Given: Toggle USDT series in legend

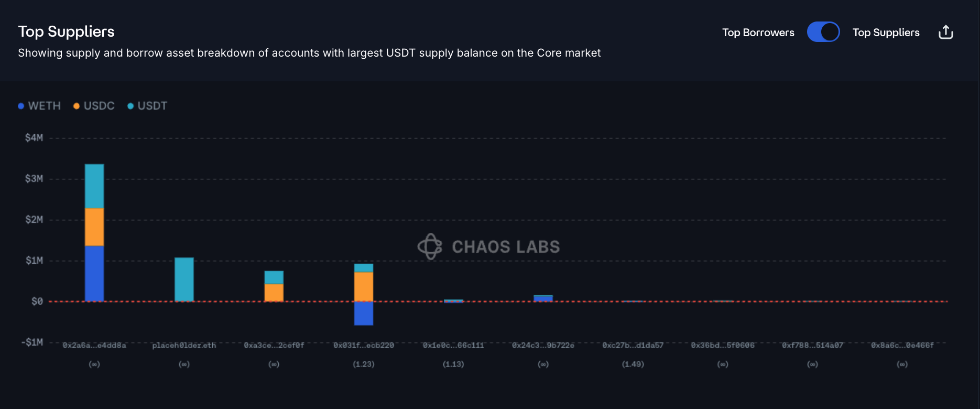Looking at the screenshot, I should click(148, 106).
